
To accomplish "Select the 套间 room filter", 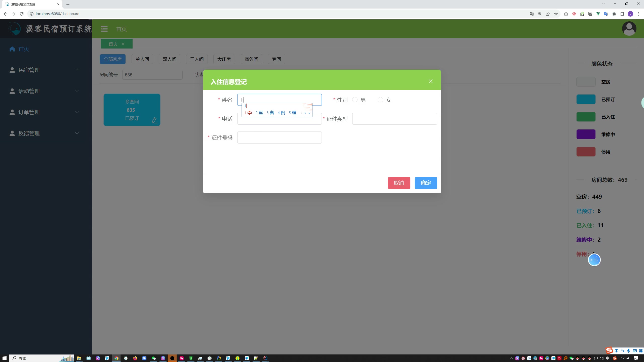I will point(276,59).
